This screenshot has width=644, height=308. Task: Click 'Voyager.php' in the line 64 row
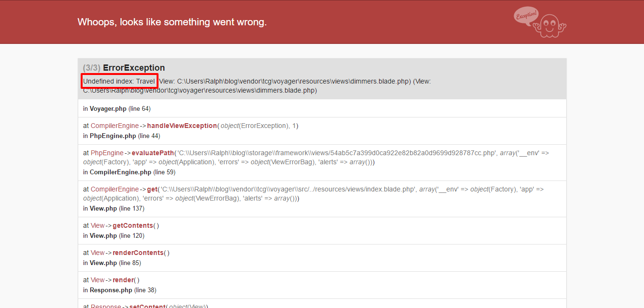[108, 108]
